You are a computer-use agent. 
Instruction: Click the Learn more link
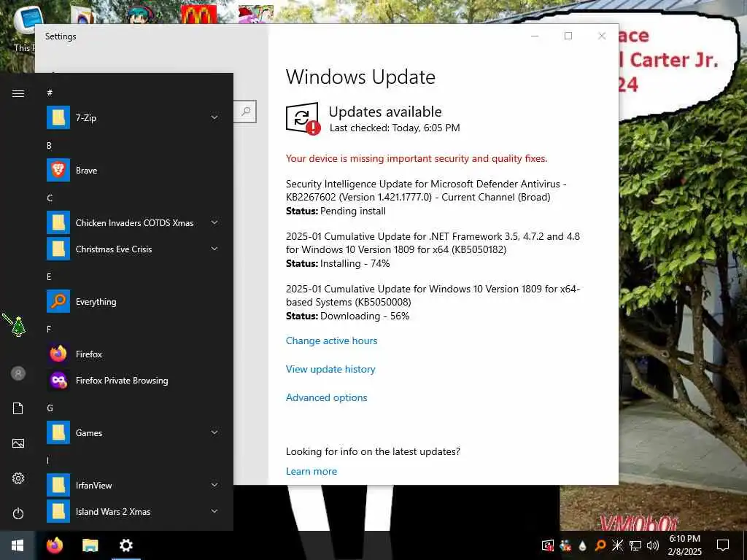[311, 471]
